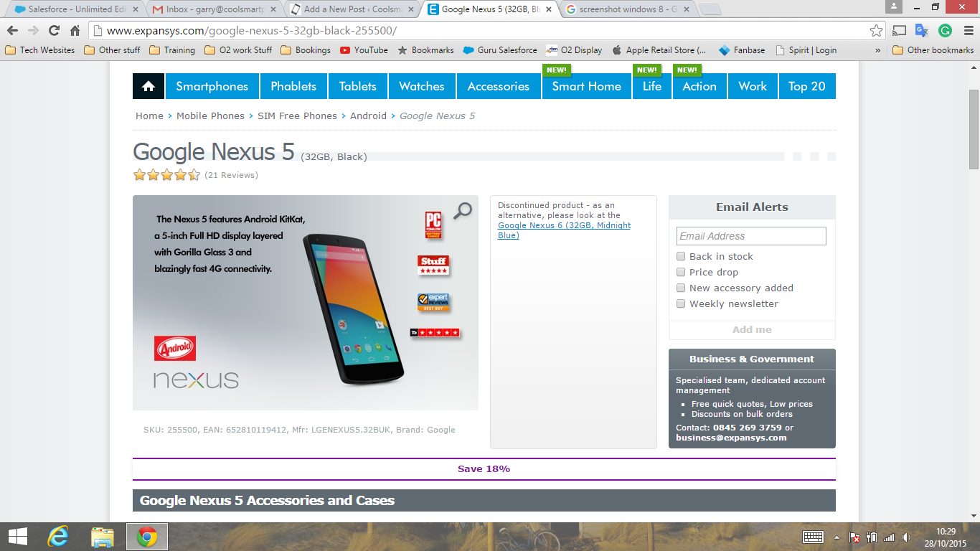Image resolution: width=980 pixels, height=551 pixels.
Task: Click Chrome back arrow button
Action: [12, 31]
